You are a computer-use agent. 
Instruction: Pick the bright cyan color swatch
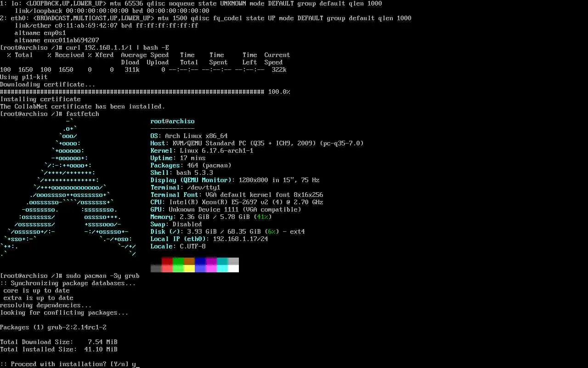coord(222,269)
